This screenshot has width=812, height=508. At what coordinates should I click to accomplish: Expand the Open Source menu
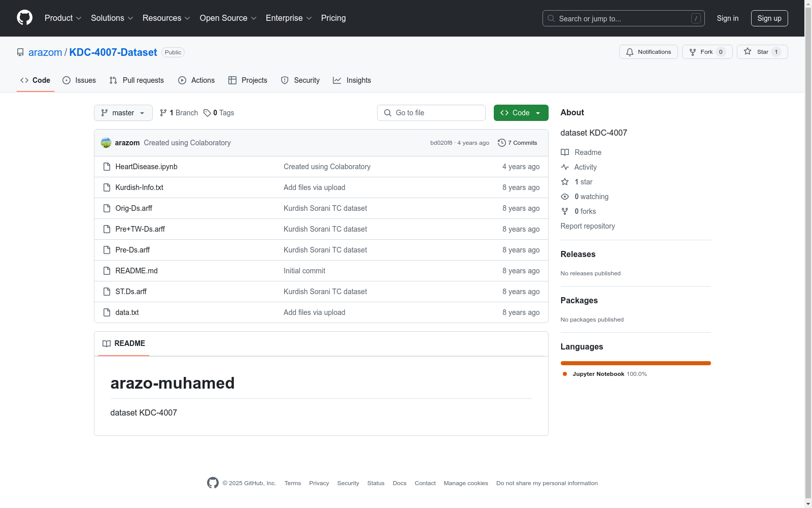(x=228, y=18)
